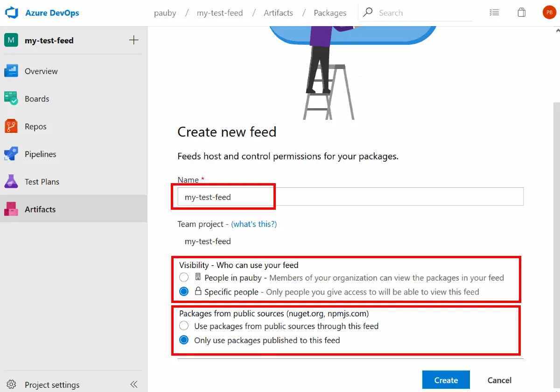Click the feed Name input field
Image resolution: width=560 pixels, height=392 pixels.
pyautogui.click(x=350, y=197)
